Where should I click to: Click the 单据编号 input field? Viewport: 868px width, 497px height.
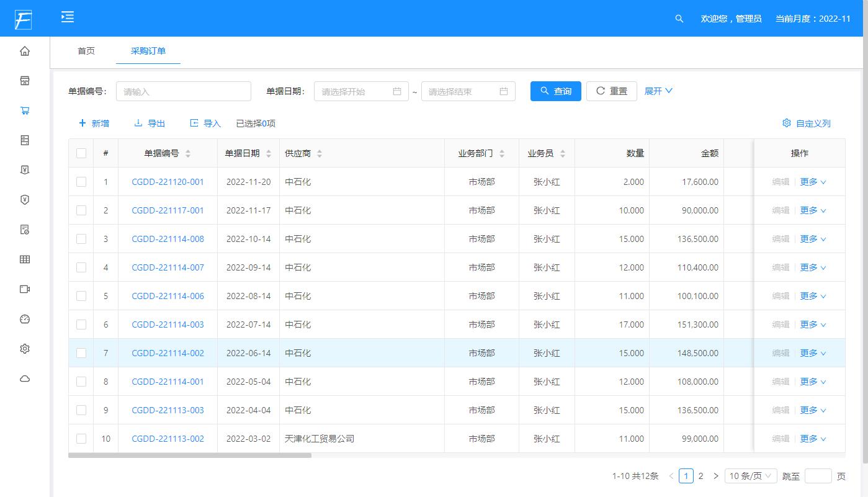183,91
